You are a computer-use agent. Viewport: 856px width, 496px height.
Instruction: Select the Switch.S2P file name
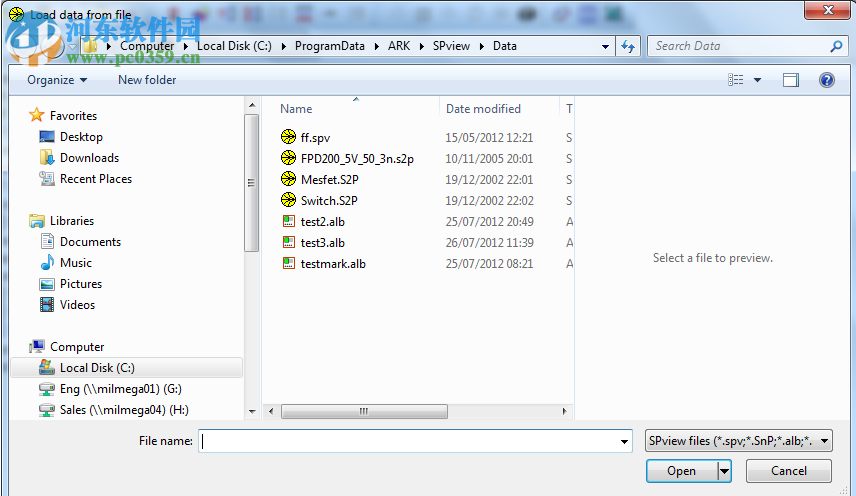pos(329,200)
